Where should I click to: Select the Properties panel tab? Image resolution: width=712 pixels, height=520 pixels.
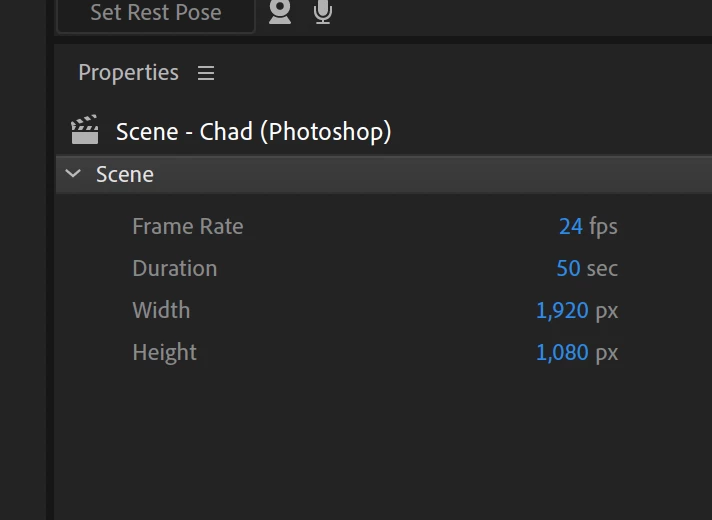pos(128,73)
